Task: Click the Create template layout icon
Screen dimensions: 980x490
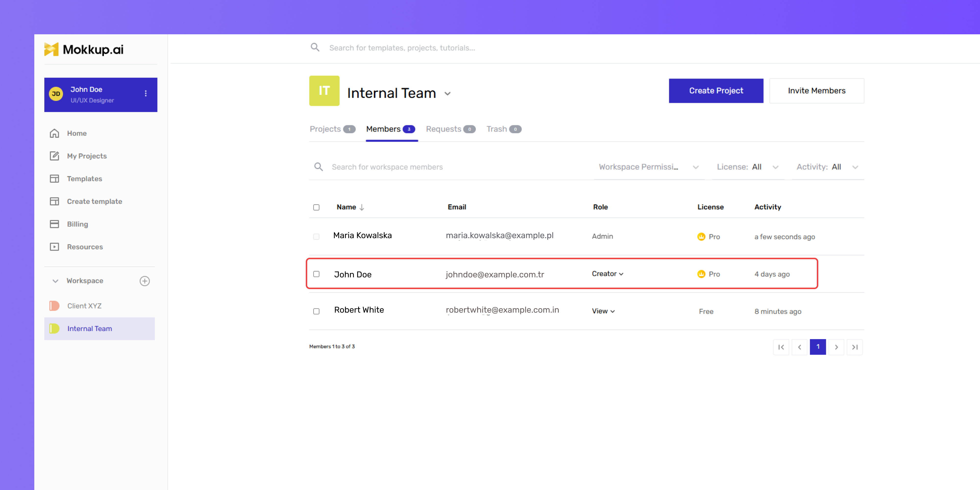Action: coord(54,201)
